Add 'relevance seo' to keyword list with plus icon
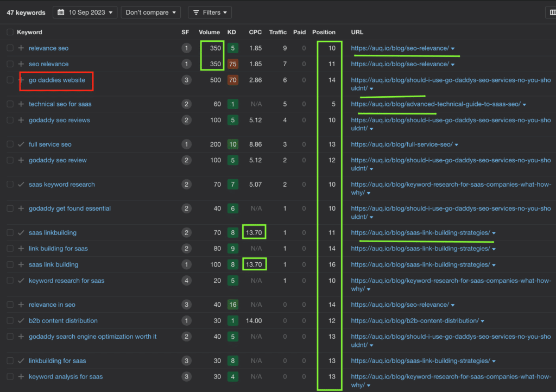556x392 pixels. coord(21,48)
